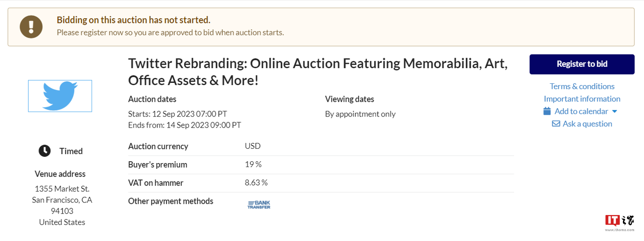Screen dimensions: 644x241
Task: Click the Ask a question link
Action: [587, 124]
